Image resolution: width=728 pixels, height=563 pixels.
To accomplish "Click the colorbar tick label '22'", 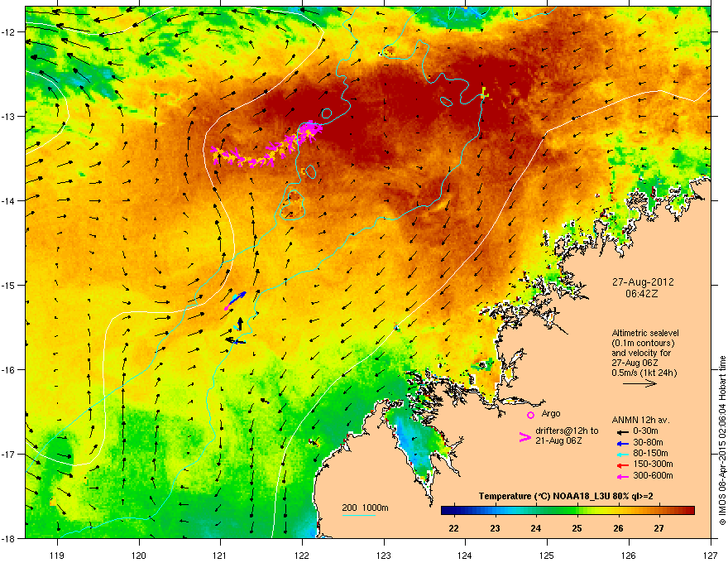I will pyautogui.click(x=454, y=528).
